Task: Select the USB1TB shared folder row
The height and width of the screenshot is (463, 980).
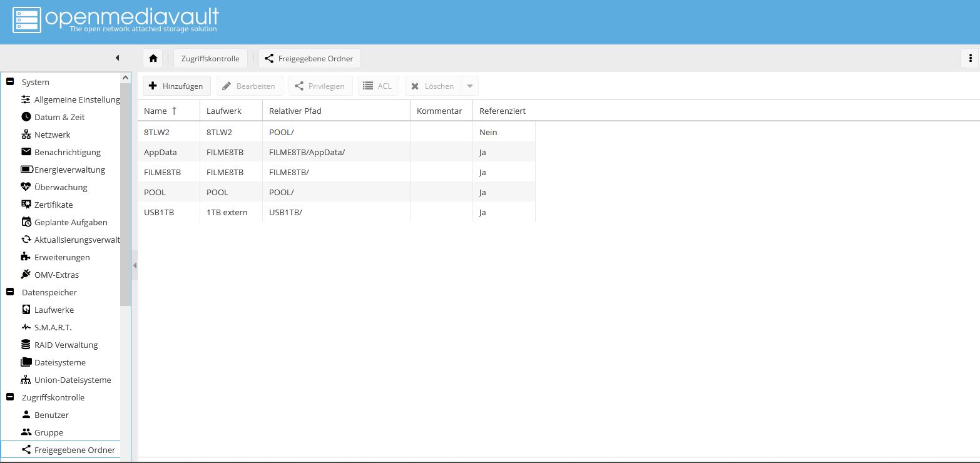Action: pyautogui.click(x=337, y=212)
